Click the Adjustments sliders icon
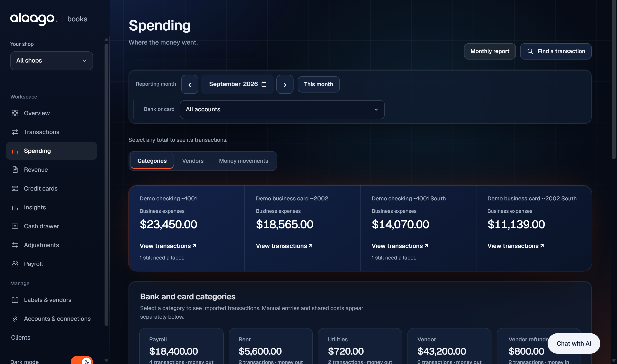Image resolution: width=617 pixels, height=364 pixels. tap(15, 245)
